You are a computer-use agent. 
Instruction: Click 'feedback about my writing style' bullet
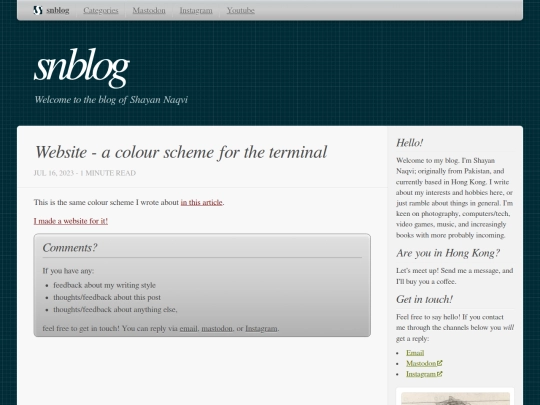104,285
